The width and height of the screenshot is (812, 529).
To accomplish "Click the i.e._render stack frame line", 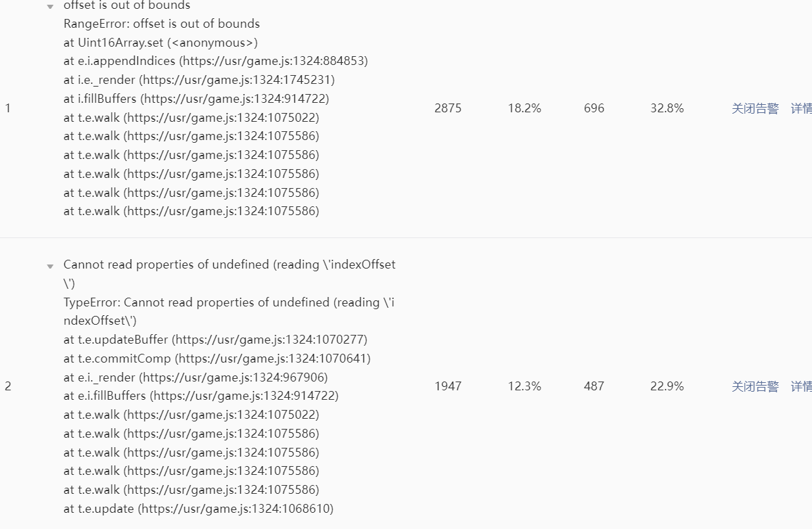I will tap(199, 80).
